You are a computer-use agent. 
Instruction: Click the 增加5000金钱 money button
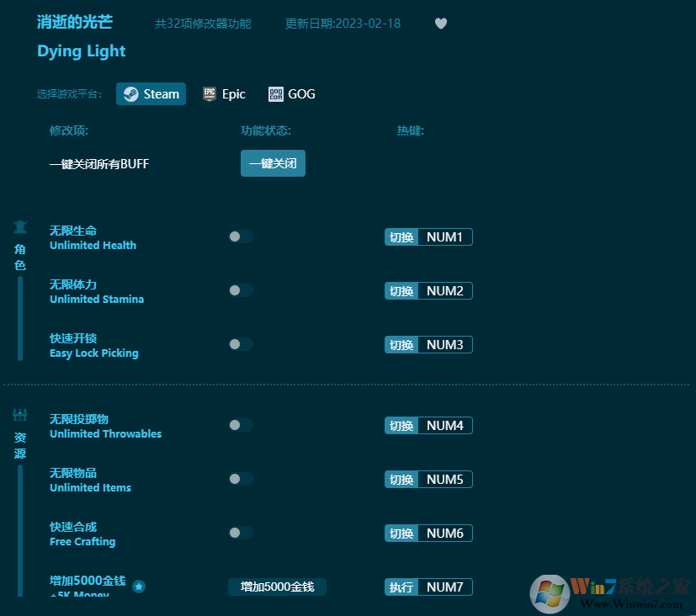pos(277,587)
